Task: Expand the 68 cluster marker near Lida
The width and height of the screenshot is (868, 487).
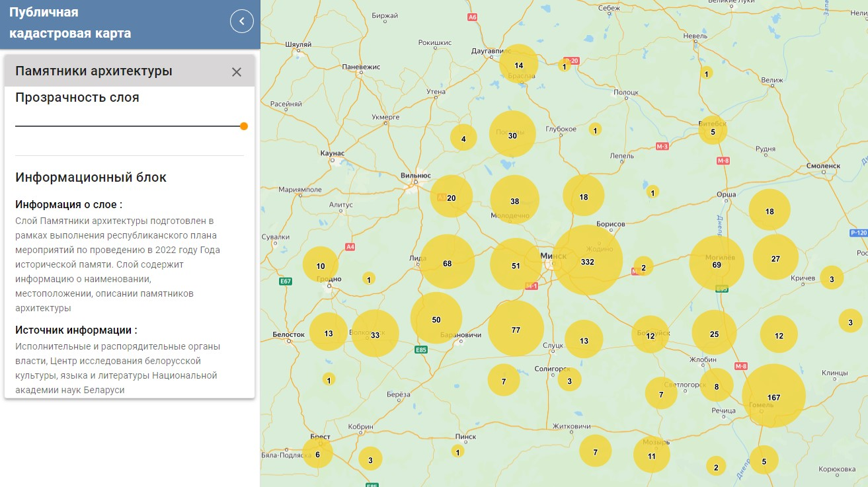Action: pyautogui.click(x=448, y=263)
